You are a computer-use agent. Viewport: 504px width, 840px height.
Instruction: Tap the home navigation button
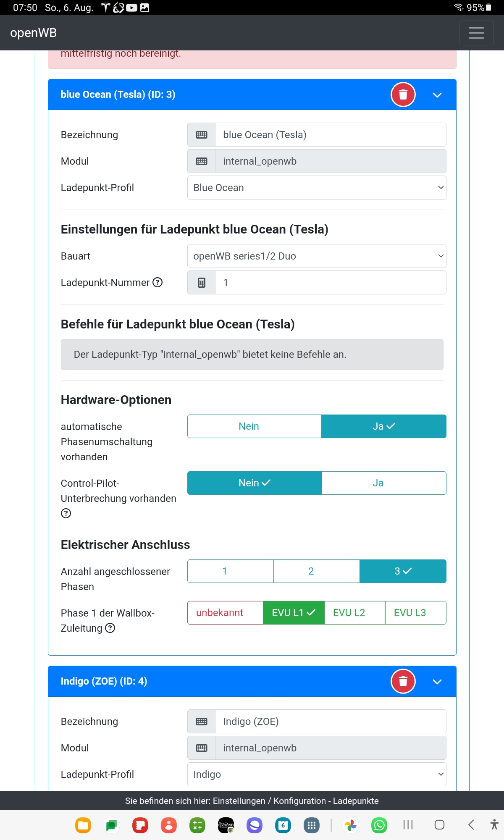[439, 825]
